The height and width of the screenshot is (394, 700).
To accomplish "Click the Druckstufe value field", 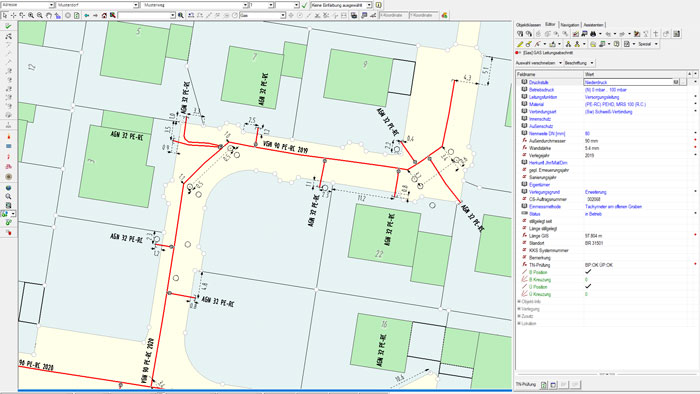I will coord(630,82).
